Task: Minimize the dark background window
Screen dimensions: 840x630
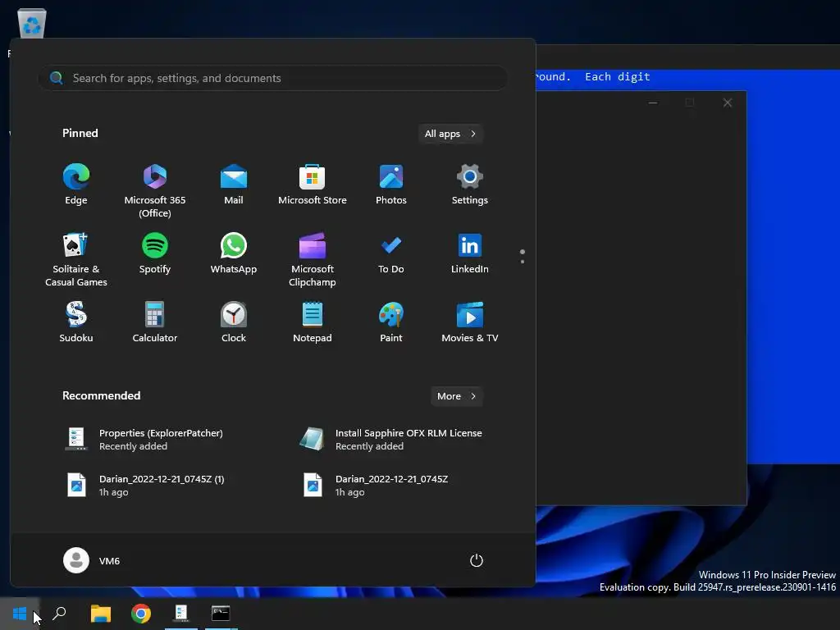Action: pos(652,103)
